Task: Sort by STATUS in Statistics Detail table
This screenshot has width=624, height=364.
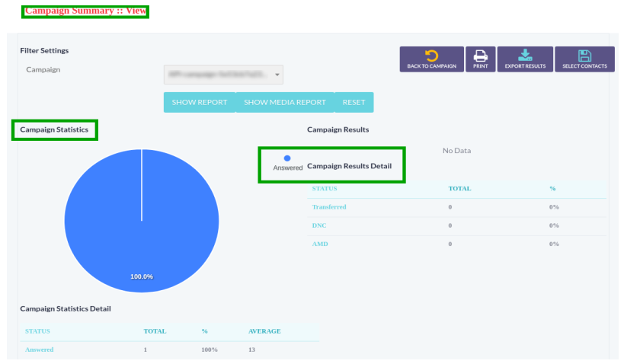Action: (x=37, y=331)
